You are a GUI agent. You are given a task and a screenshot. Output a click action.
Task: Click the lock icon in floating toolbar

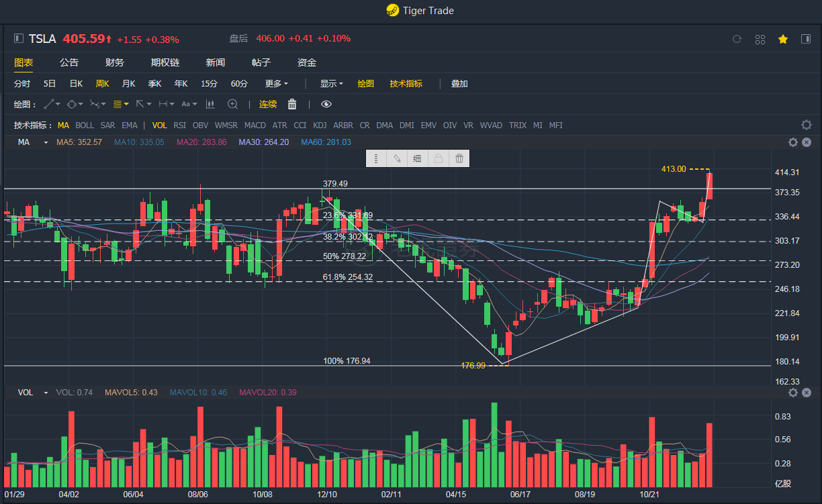(x=438, y=158)
